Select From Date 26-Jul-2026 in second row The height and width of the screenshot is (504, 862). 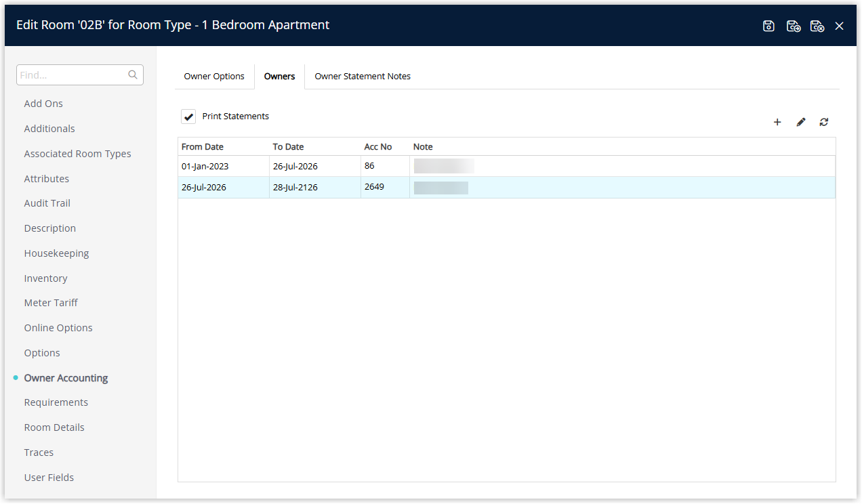coord(224,187)
